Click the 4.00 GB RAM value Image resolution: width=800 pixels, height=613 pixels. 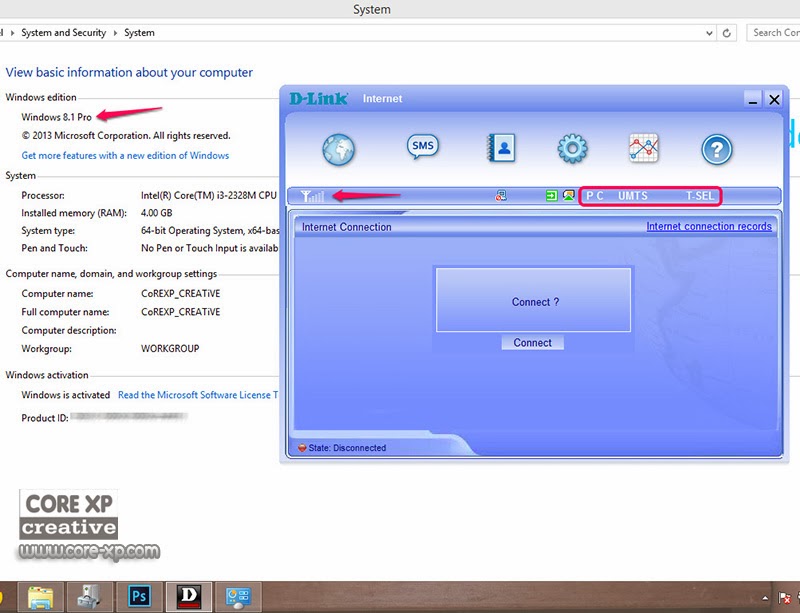pyautogui.click(x=156, y=213)
